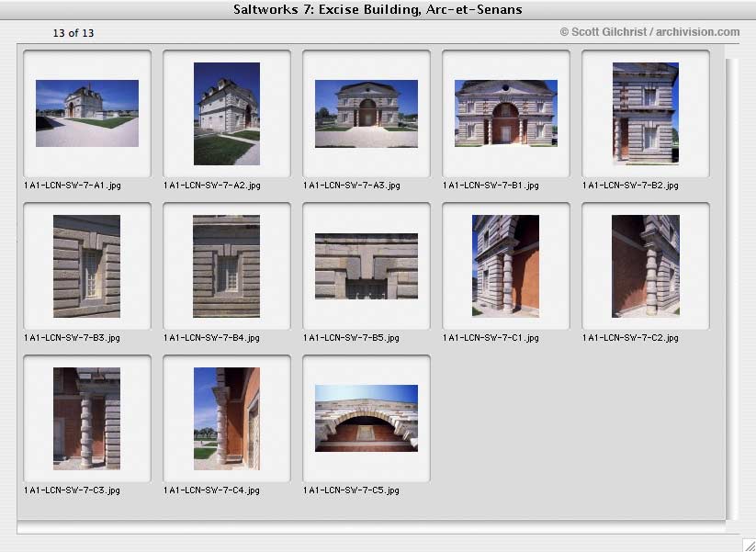The height and width of the screenshot is (552, 756).
Task: Select the 1A1-LCN-SW-7-C2 banded column thumbnail
Action: tap(646, 266)
